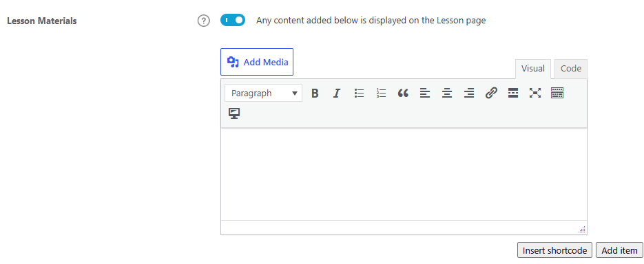
Task: Click the help question mark icon
Action: tap(203, 21)
